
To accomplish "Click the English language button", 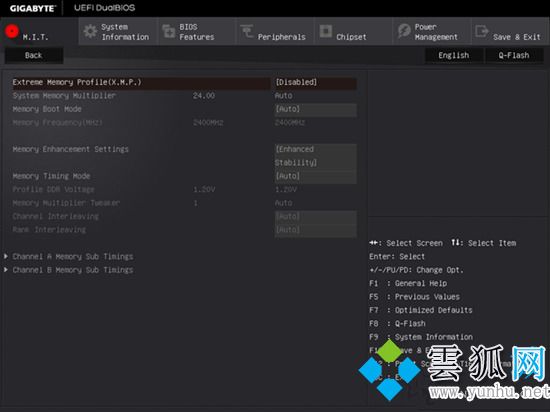I will pos(454,55).
